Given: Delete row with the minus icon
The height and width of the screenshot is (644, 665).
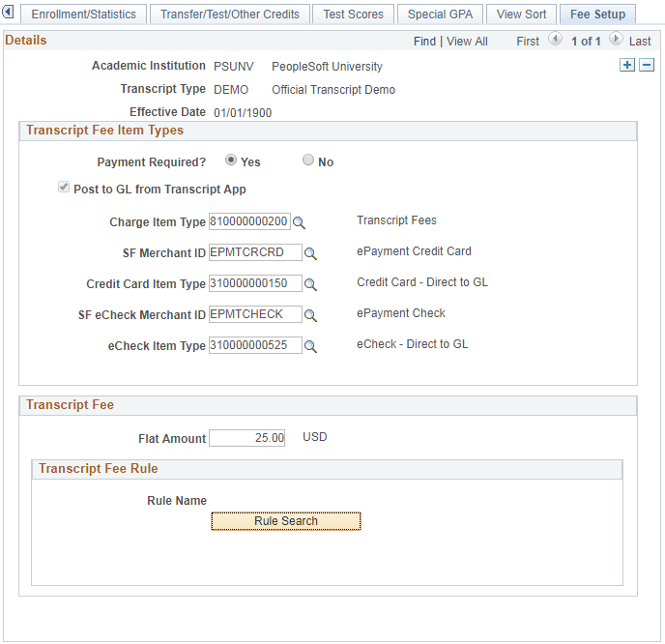Looking at the screenshot, I should [647, 65].
